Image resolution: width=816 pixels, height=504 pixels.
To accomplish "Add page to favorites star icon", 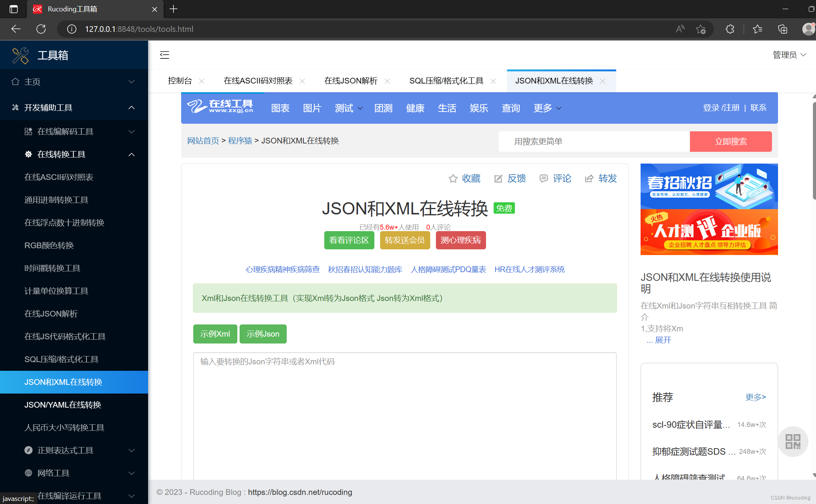I will click(701, 29).
